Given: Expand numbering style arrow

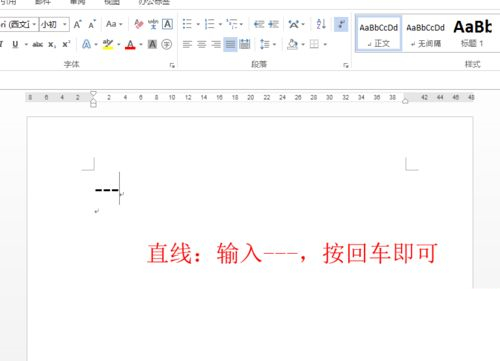Looking at the screenshot, I should (x=220, y=24).
